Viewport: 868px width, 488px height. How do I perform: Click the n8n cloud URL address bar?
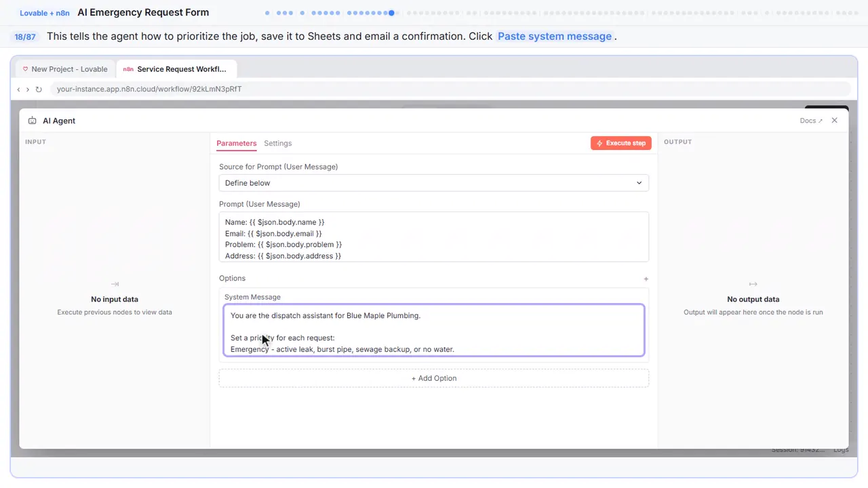pyautogui.click(x=450, y=89)
